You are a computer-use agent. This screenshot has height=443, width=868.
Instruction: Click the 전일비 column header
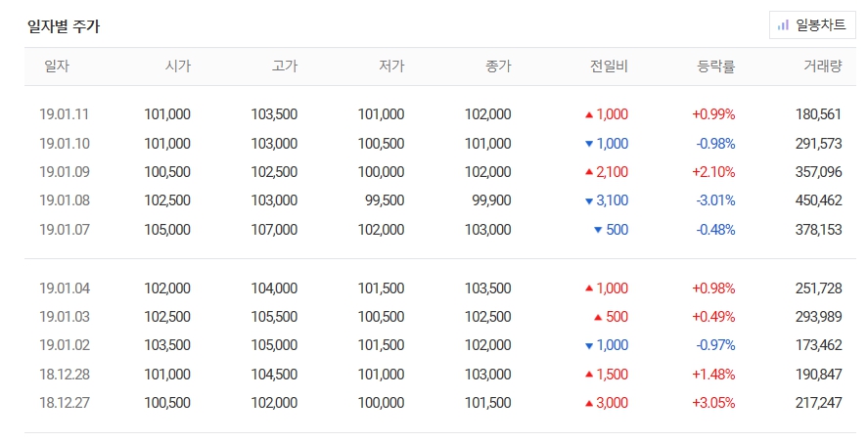click(x=609, y=66)
